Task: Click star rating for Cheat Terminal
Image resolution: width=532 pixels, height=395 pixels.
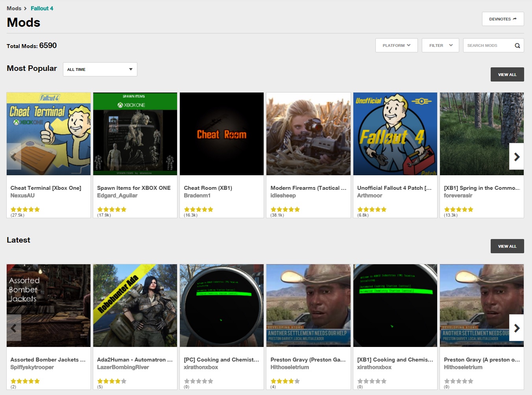Action: pyautogui.click(x=25, y=210)
